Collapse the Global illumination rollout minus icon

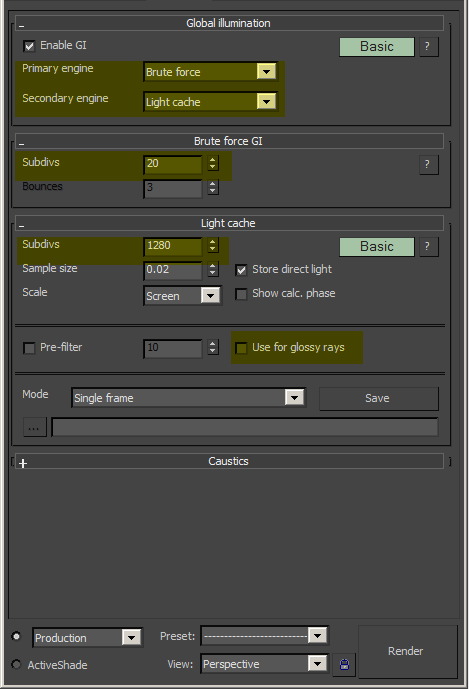click(x=22, y=25)
